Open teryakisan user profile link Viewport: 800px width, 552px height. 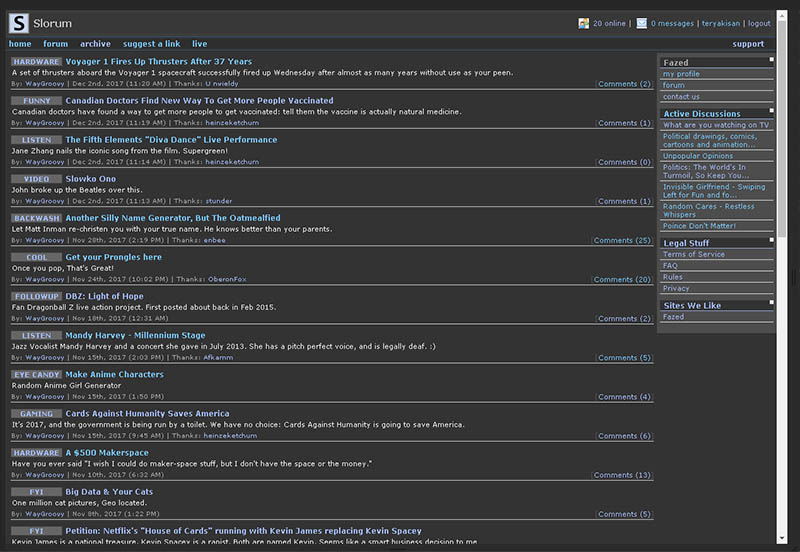point(720,23)
